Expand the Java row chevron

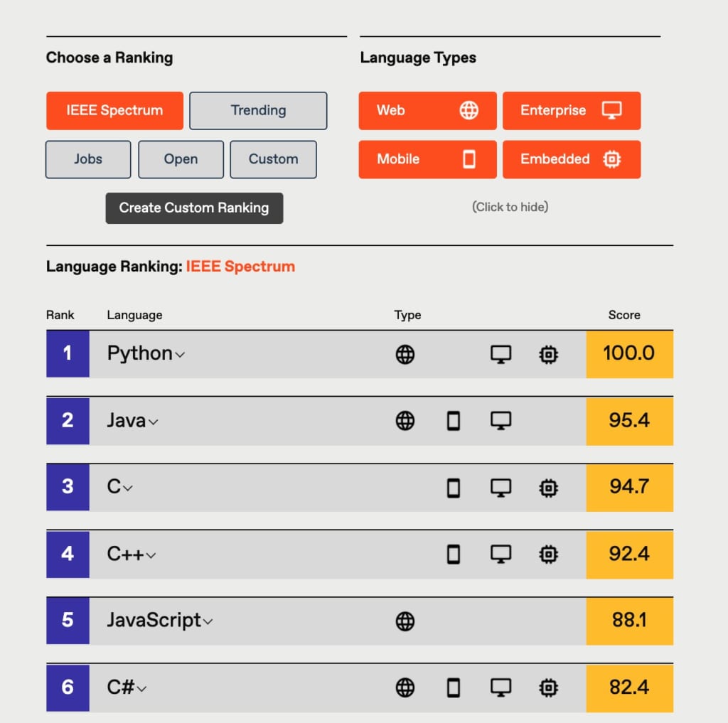pyautogui.click(x=154, y=422)
